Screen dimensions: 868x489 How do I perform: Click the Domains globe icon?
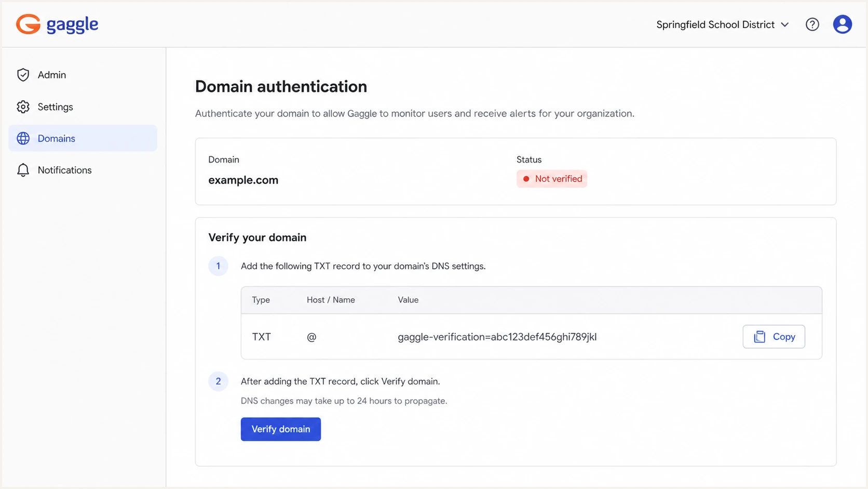coord(23,138)
